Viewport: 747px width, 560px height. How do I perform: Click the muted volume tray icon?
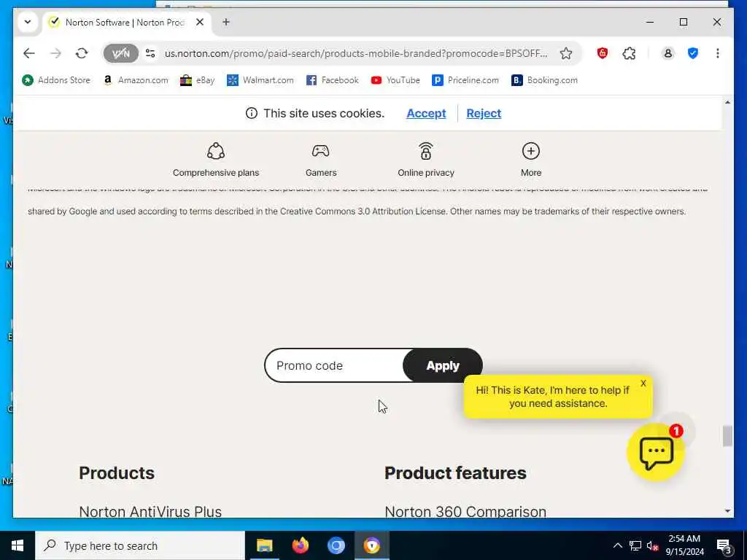tap(653, 545)
